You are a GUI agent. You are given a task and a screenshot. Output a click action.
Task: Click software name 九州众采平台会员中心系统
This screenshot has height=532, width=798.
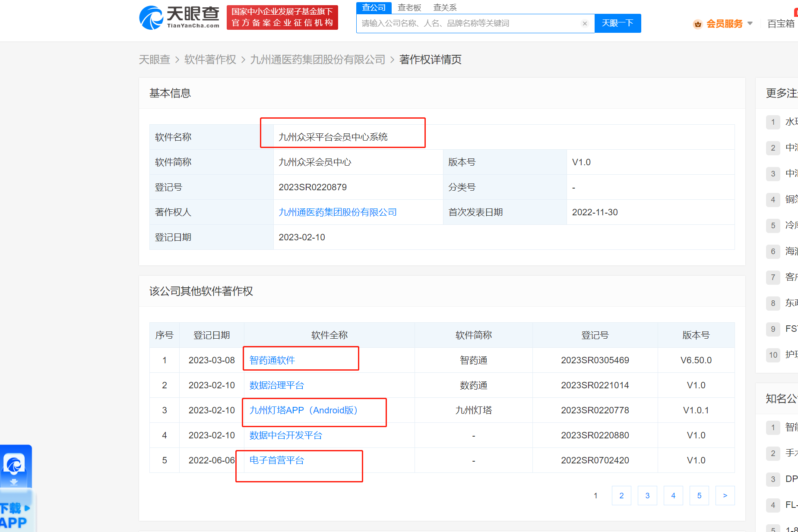pos(333,137)
